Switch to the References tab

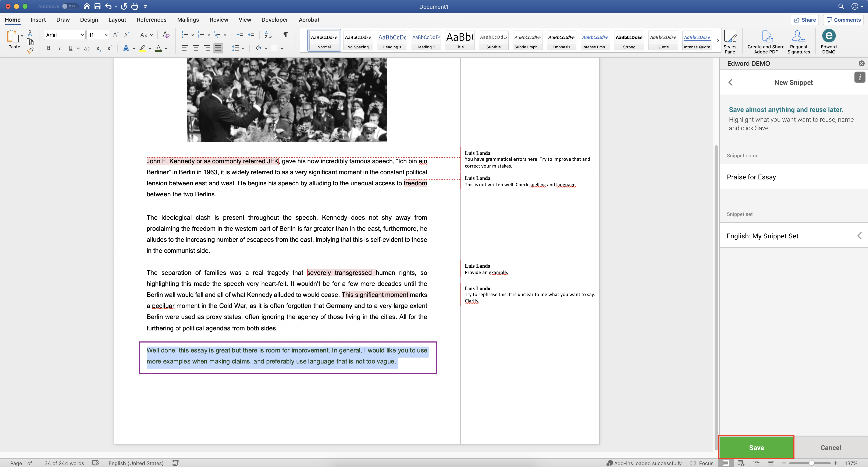point(151,20)
